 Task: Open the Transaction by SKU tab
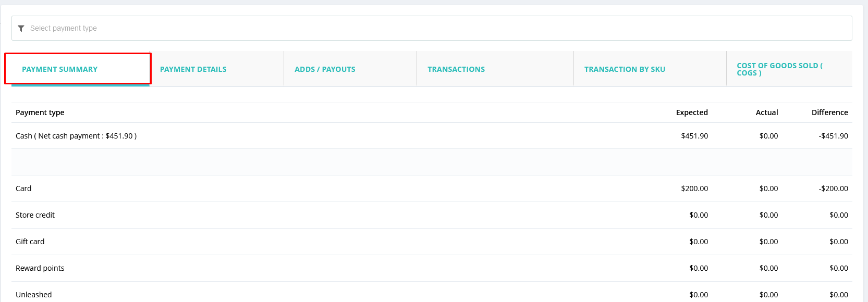(624, 69)
